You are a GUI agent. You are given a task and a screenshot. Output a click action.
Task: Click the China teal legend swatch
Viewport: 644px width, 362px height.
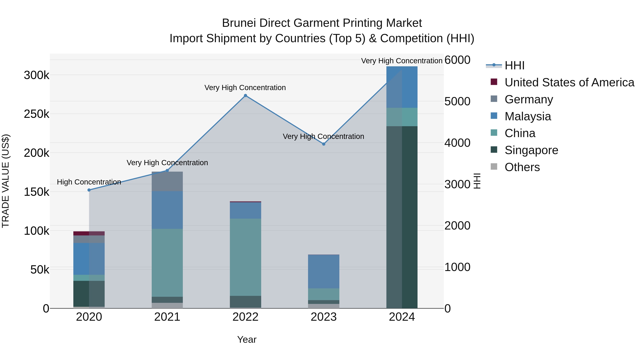point(494,133)
